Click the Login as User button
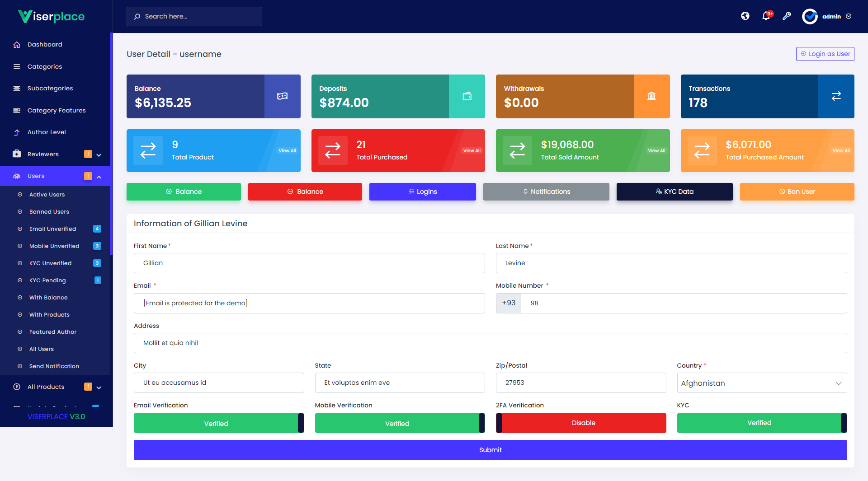 [x=825, y=54]
